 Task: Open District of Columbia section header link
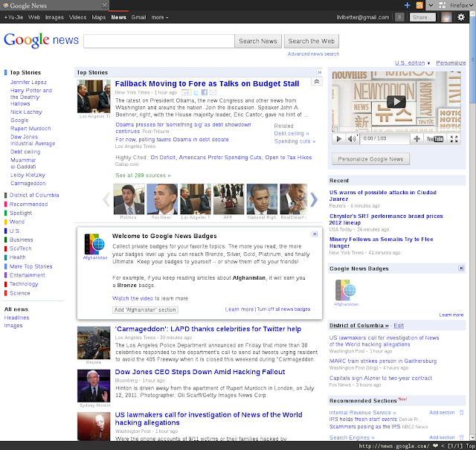[358, 326]
